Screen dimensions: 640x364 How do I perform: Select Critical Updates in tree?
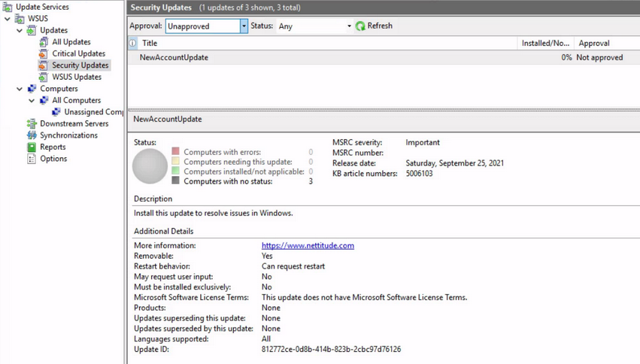click(79, 53)
